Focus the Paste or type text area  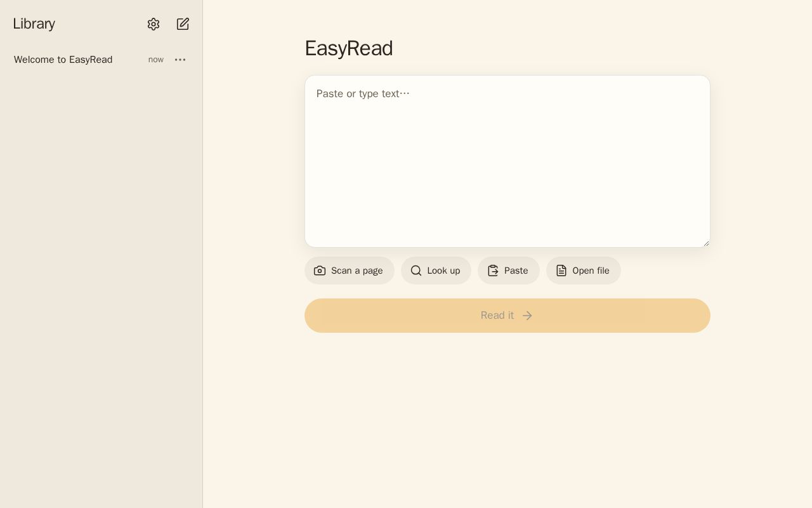coord(507,161)
